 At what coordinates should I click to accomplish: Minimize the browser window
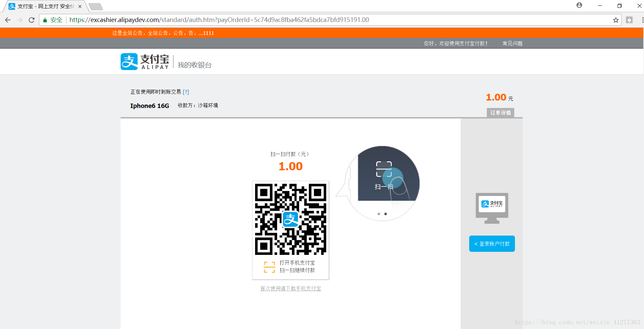pos(600,6)
